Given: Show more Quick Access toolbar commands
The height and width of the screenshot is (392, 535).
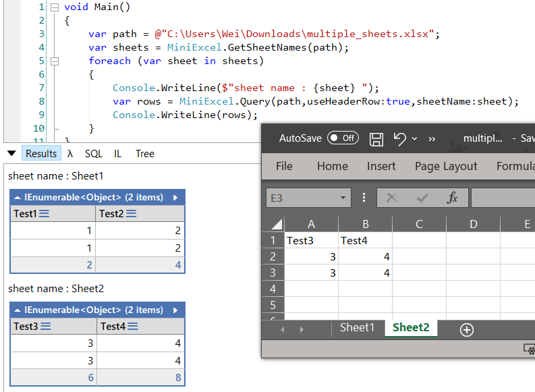Looking at the screenshot, I should (x=432, y=139).
